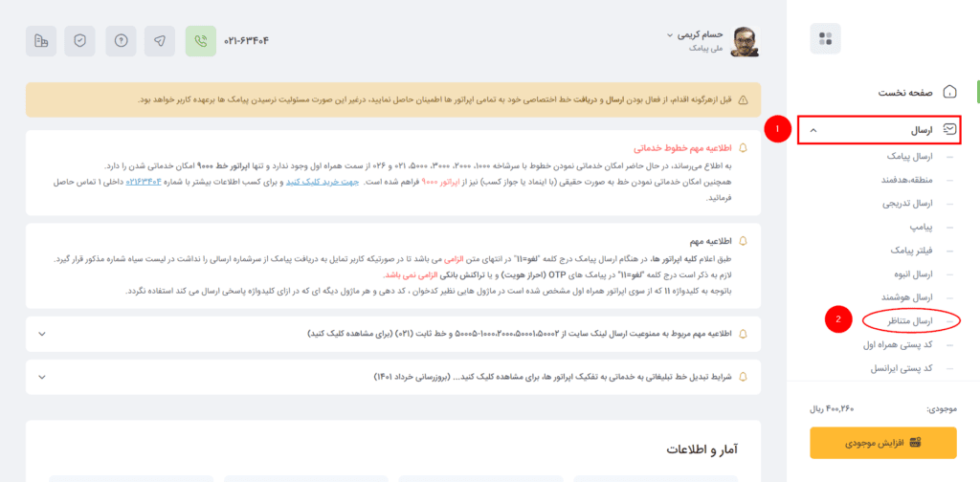Open منطقه،هدفمند submenu item

tap(907, 180)
